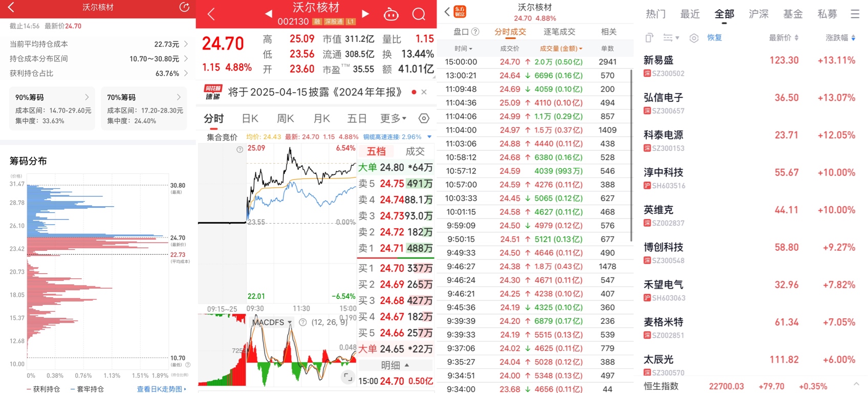Switch to the 热门 watchlist tab

click(x=656, y=14)
